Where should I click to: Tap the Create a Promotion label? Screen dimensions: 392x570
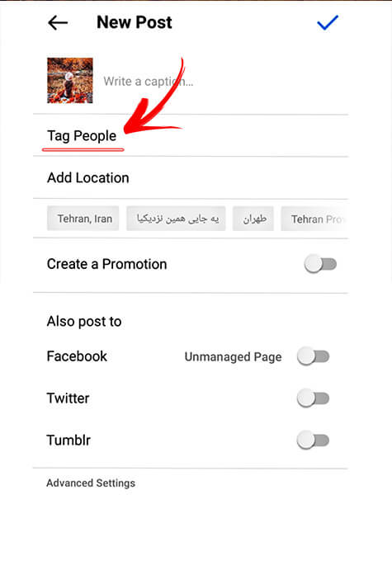pos(107,264)
